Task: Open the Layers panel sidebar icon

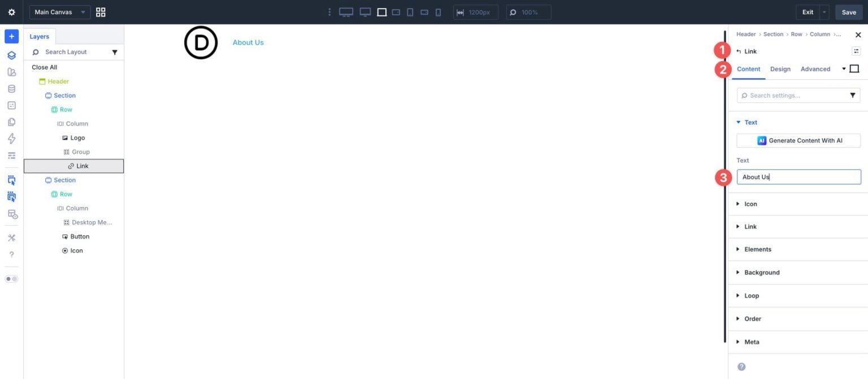Action: click(x=11, y=55)
